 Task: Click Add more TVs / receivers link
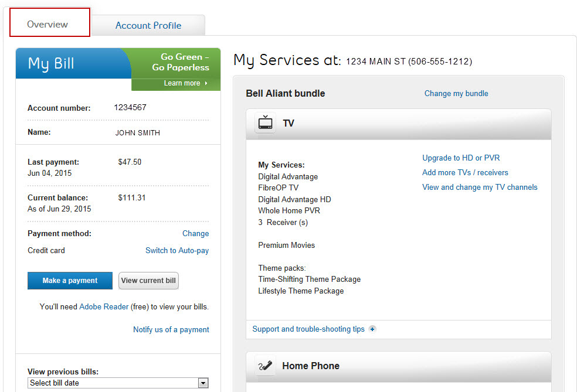465,172
